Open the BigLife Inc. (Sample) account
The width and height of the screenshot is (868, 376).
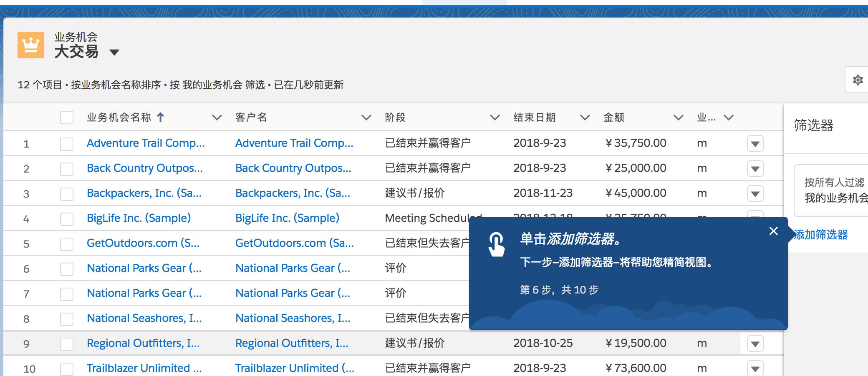(x=287, y=218)
